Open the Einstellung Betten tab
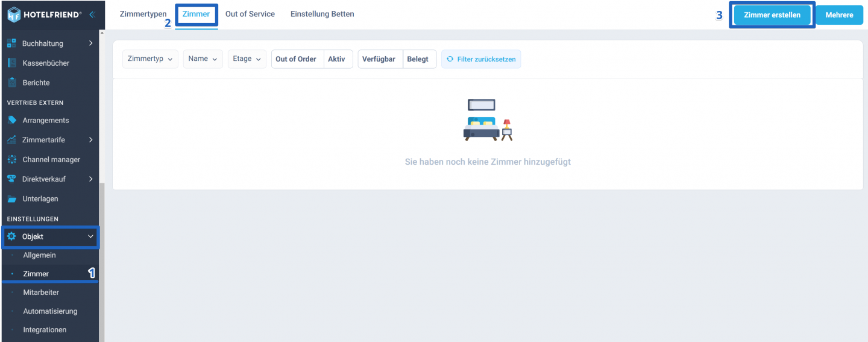The height and width of the screenshot is (342, 868). point(322,14)
